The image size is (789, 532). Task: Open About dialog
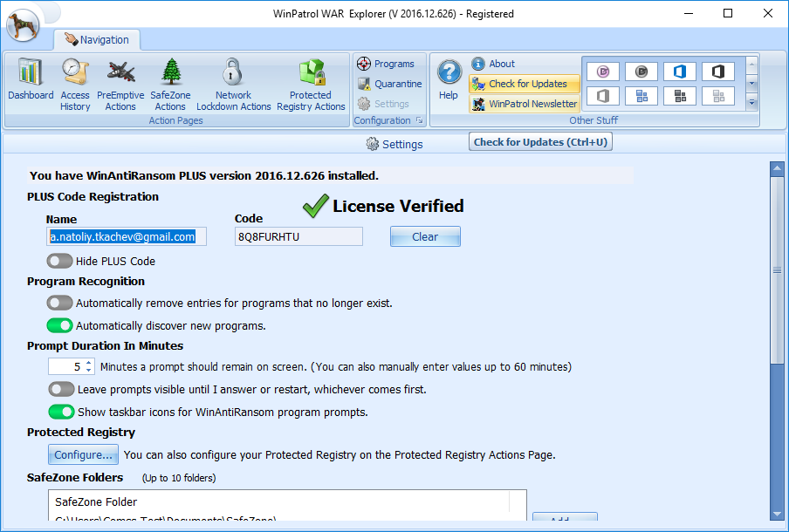[493, 64]
